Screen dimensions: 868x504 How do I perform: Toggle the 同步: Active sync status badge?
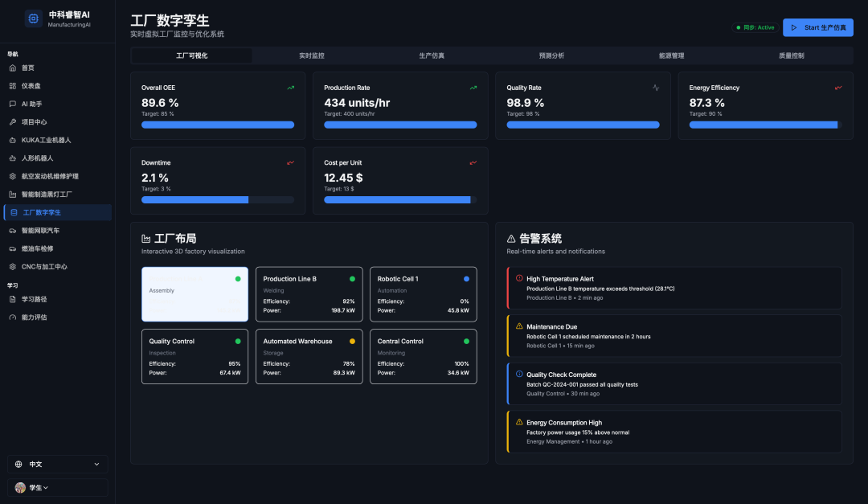click(x=755, y=27)
